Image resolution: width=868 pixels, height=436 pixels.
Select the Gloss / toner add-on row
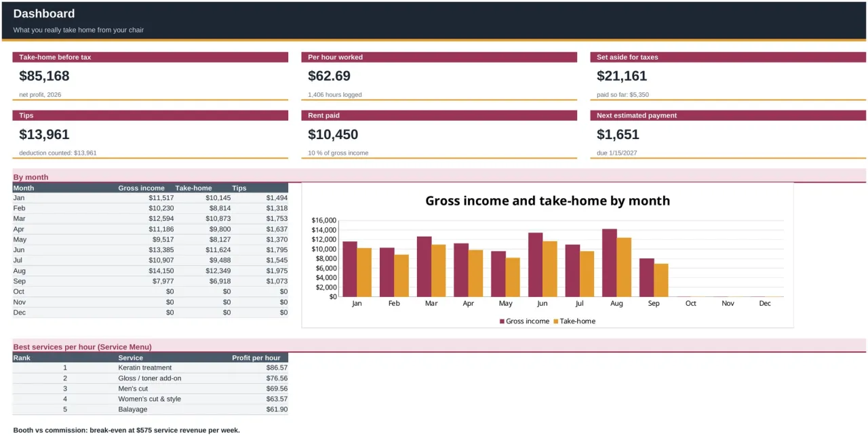click(149, 378)
